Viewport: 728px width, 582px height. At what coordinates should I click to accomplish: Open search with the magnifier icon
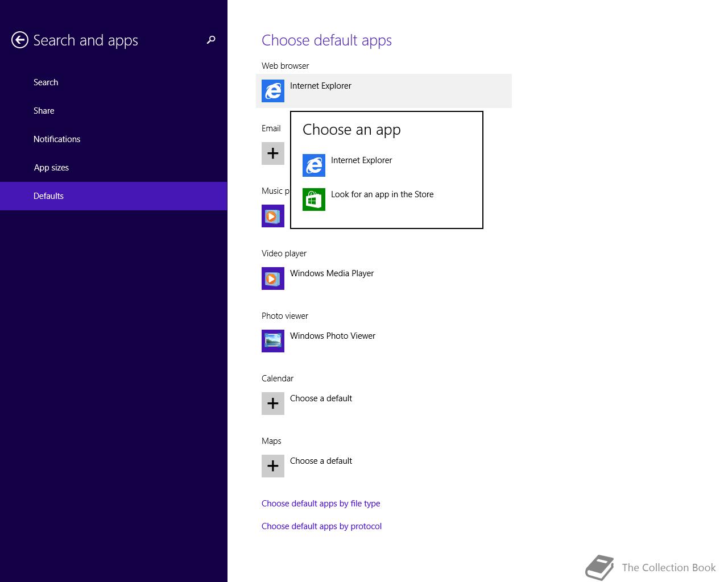(211, 40)
